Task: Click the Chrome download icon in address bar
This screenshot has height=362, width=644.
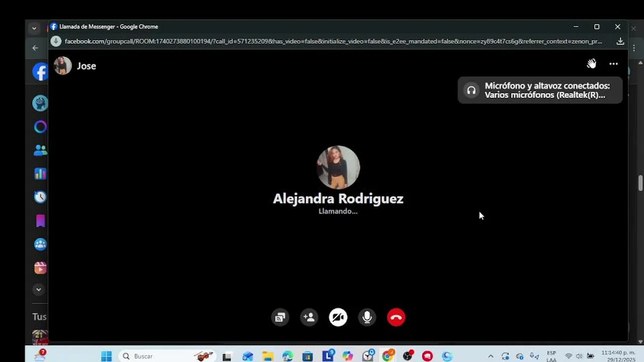Action: pos(620,41)
